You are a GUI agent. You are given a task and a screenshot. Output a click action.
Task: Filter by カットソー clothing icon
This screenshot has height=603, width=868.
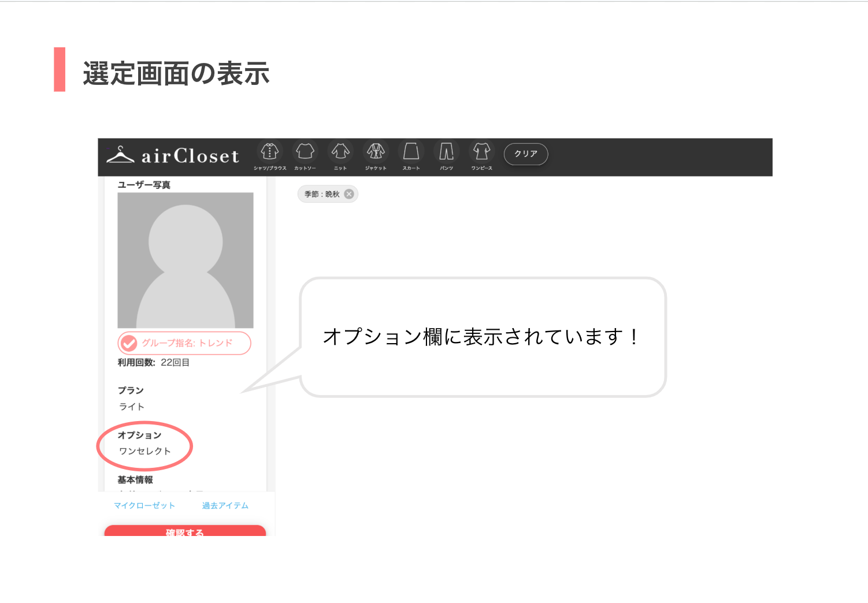click(305, 152)
